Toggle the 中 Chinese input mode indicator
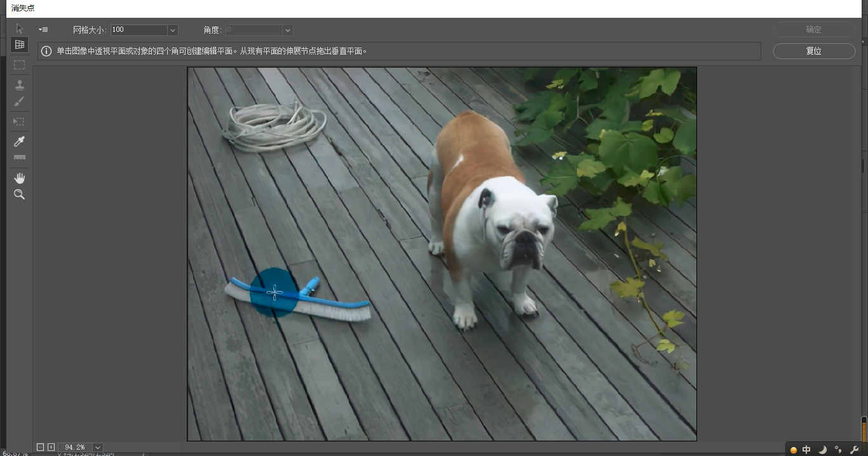 pos(806,450)
